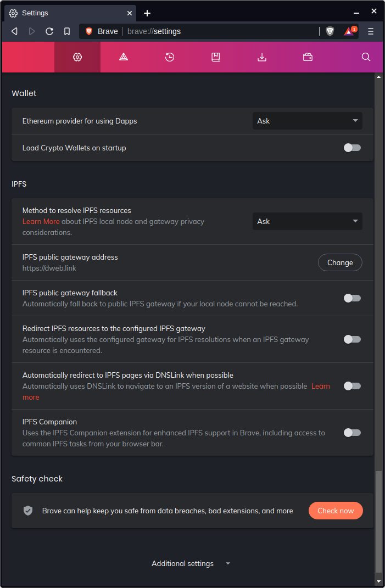Open the Ethereum provider dropdown
Image resolution: width=385 pixels, height=588 pixels.
(x=307, y=121)
